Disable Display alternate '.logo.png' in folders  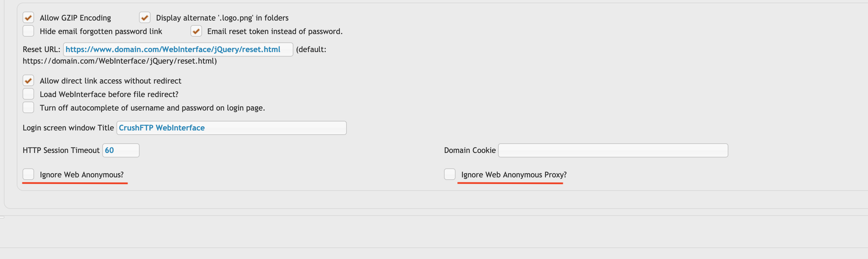144,17
